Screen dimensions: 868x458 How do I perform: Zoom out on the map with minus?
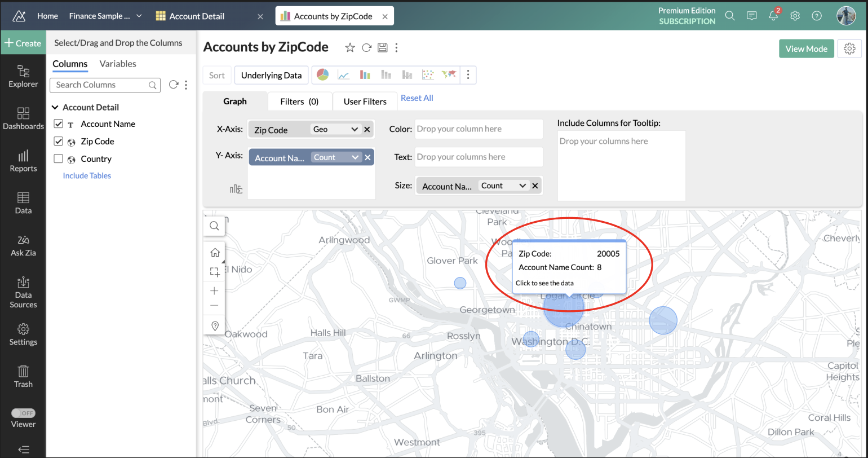[x=214, y=306]
